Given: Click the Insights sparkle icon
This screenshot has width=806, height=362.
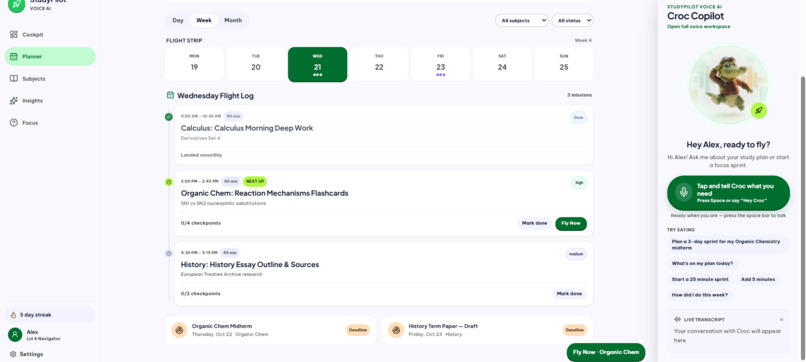Looking at the screenshot, I should 14,101.
